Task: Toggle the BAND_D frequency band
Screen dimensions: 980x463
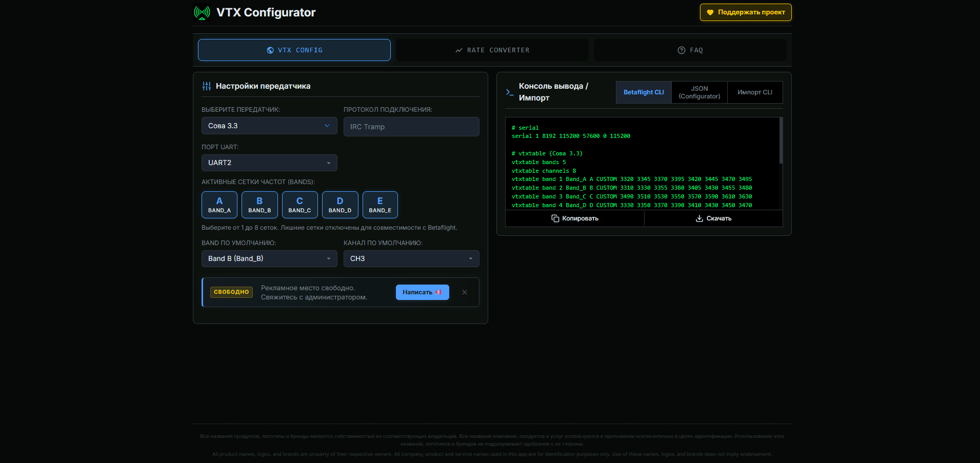Action: tap(340, 205)
